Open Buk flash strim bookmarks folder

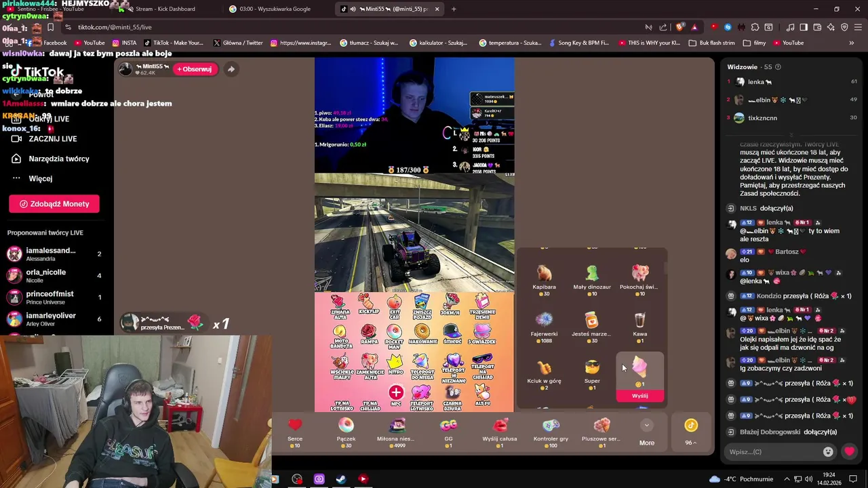[x=711, y=43]
